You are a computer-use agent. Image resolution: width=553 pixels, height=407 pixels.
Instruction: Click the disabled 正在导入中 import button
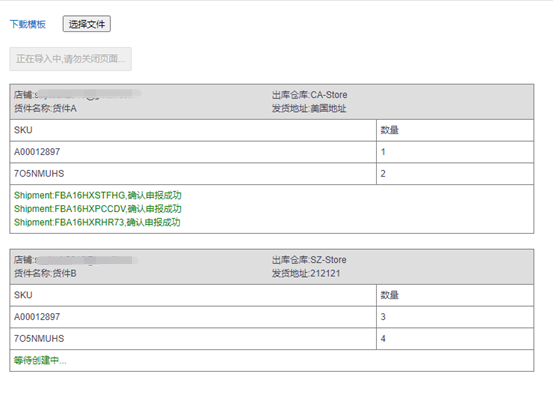71,59
